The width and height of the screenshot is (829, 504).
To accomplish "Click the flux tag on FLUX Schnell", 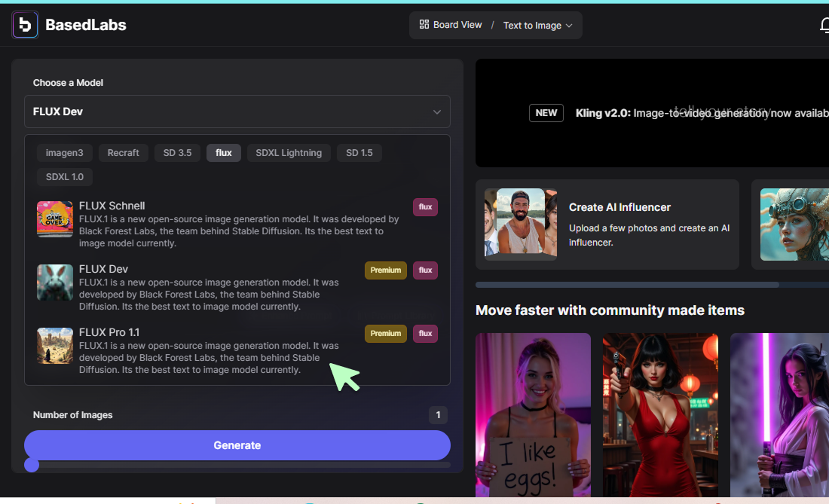I will [x=425, y=207].
